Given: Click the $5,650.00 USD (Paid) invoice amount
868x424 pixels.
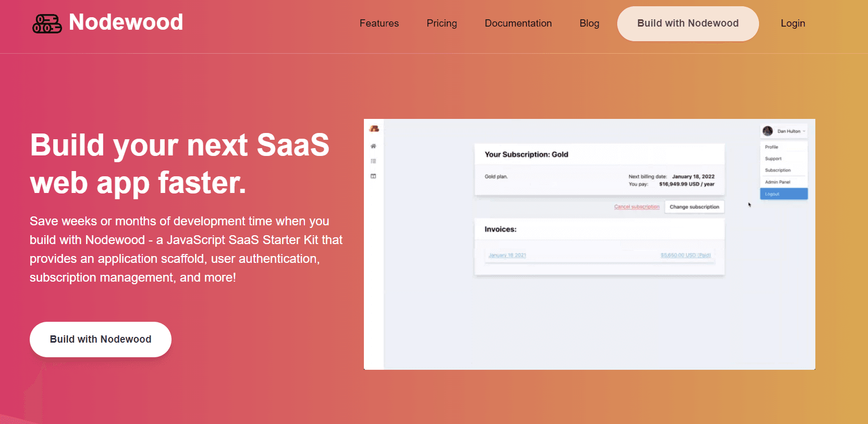Looking at the screenshot, I should [x=686, y=256].
